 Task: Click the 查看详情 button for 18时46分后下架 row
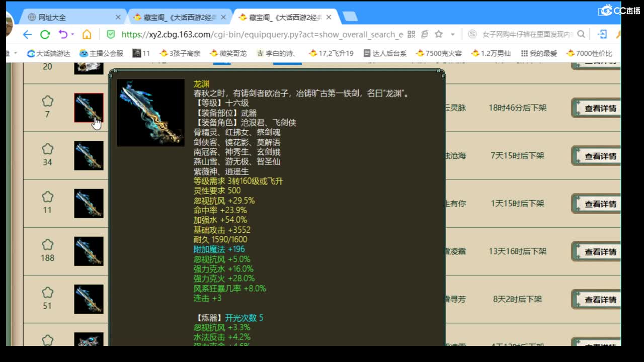[x=596, y=108]
